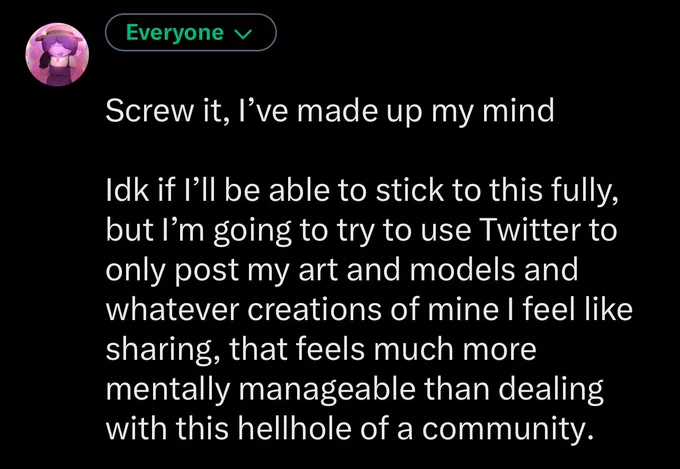Click the word 'stick' in the post
Viewport: 680px width, 469px height.
410,190
